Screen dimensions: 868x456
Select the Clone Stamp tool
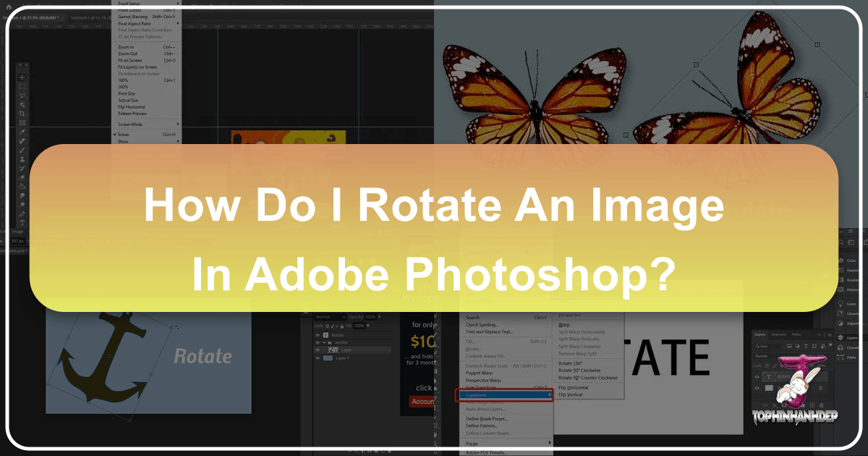tap(22, 159)
